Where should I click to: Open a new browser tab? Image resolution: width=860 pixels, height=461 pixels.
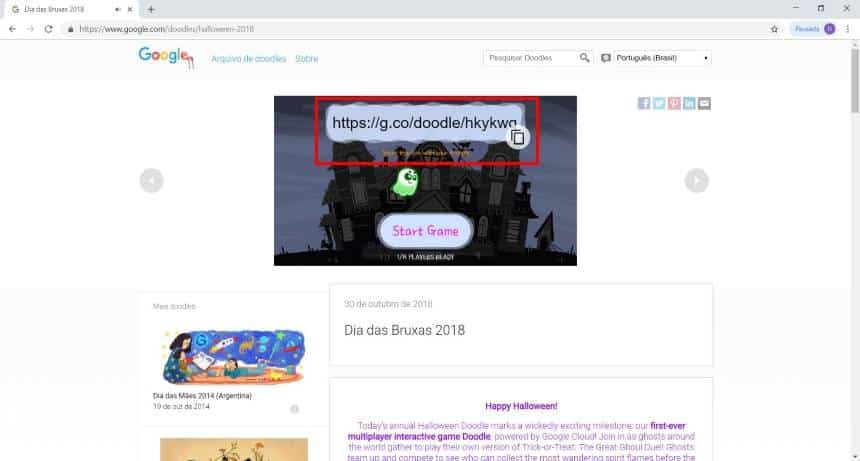pyautogui.click(x=151, y=9)
